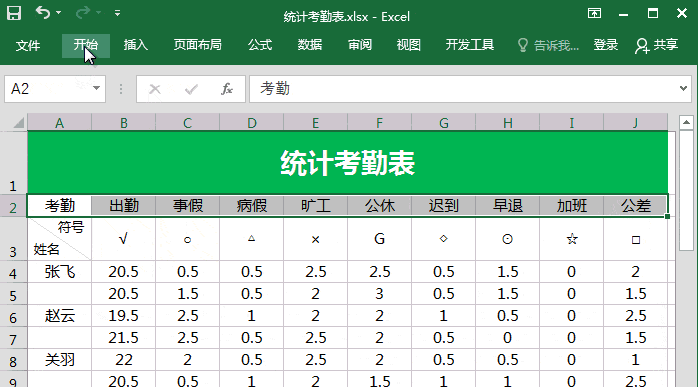Click the 病假 header cell
Image resolution: width=699 pixels, height=387 pixels.
pos(251,206)
